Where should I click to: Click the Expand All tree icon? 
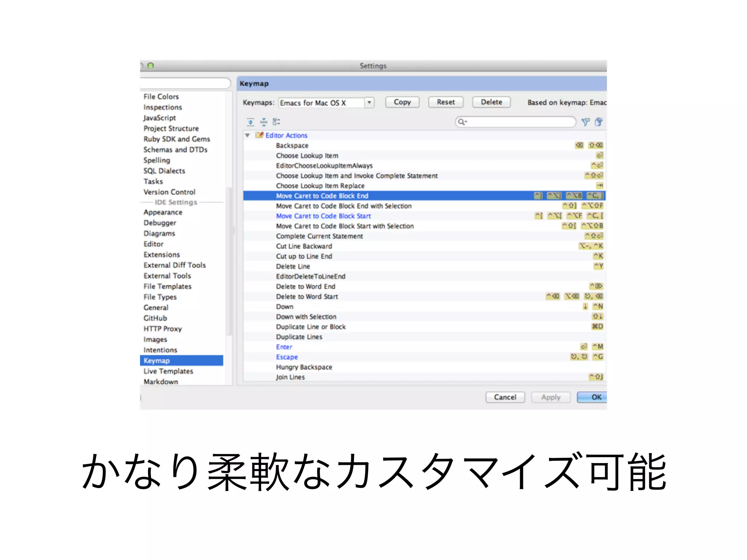pos(250,122)
